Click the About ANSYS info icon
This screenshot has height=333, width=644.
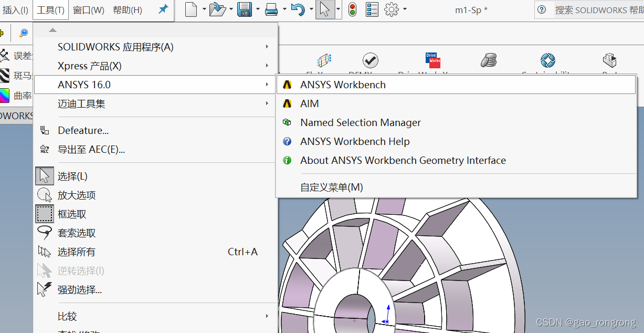(x=287, y=160)
